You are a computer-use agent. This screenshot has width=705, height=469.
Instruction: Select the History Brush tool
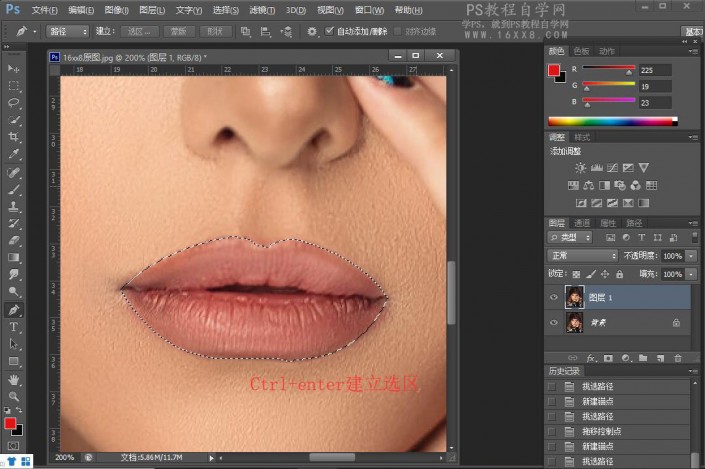click(x=13, y=223)
